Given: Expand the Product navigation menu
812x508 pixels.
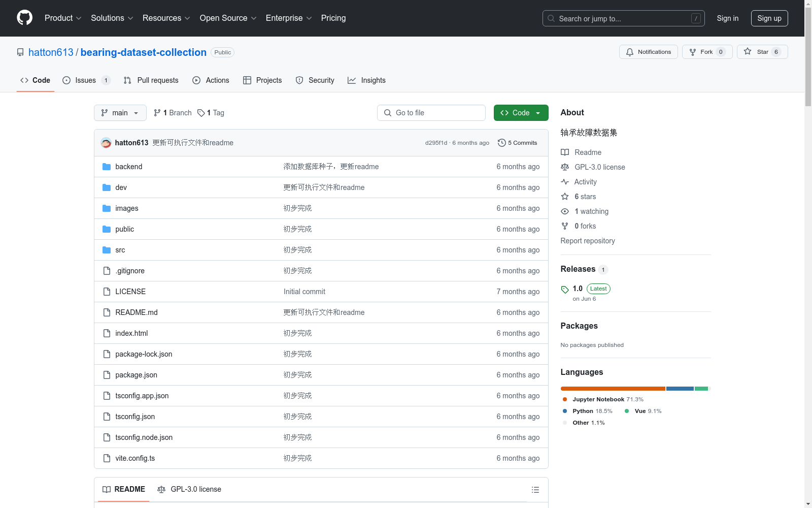Looking at the screenshot, I should (62, 18).
